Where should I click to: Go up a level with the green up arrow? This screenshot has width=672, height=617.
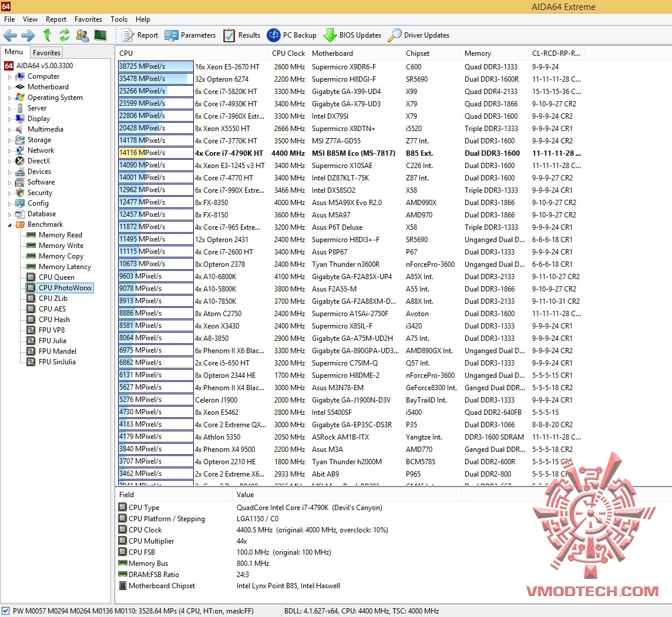coord(47,35)
